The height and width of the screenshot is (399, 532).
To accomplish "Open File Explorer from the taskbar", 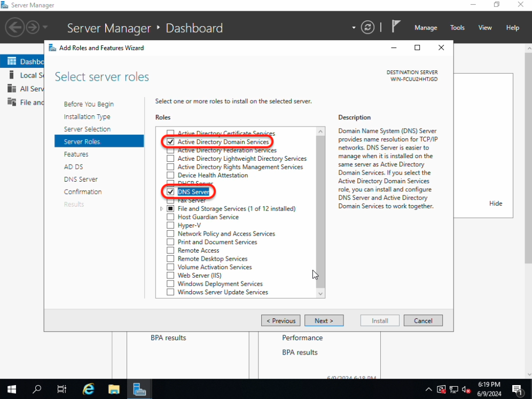I will [x=114, y=389].
